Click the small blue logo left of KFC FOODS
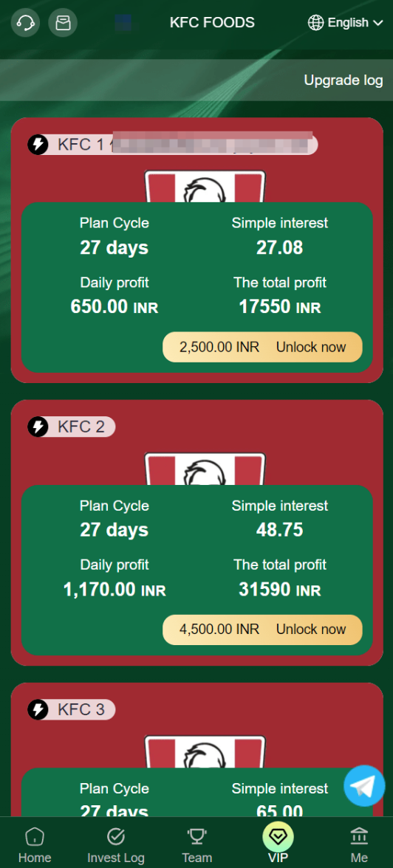 coord(123,23)
